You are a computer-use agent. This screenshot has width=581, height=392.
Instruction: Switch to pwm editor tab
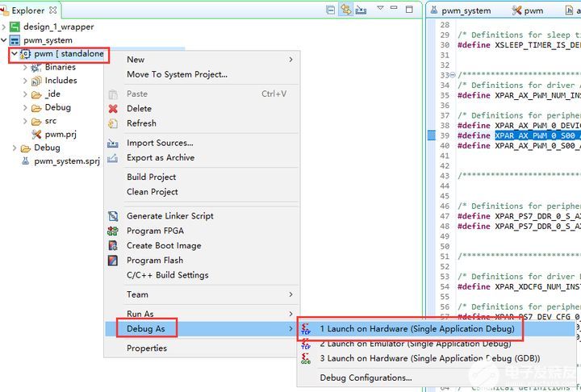528,10
